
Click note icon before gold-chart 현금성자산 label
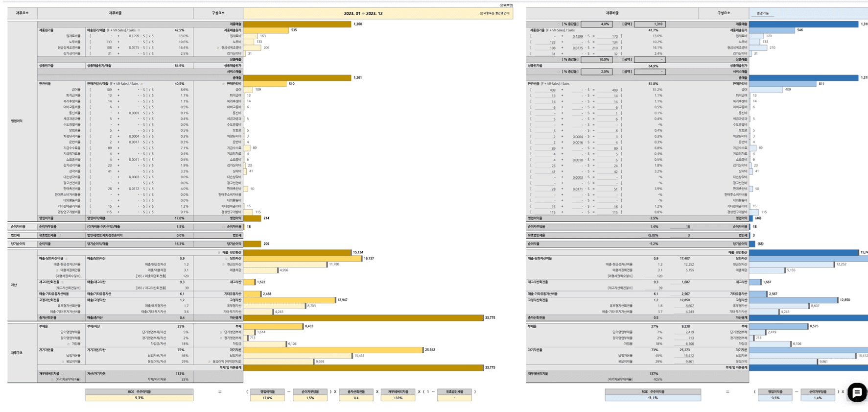point(224,265)
